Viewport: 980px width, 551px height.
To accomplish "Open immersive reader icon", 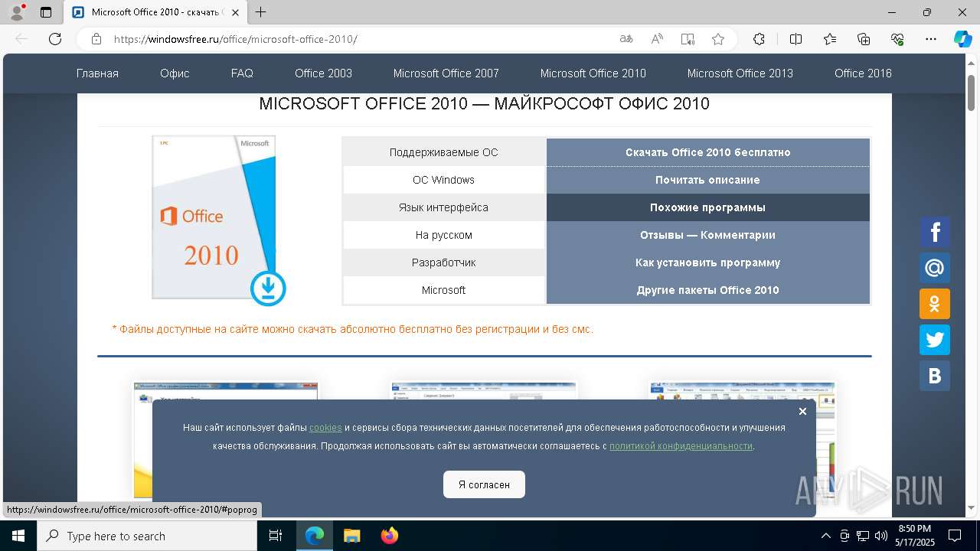I will [x=688, y=39].
